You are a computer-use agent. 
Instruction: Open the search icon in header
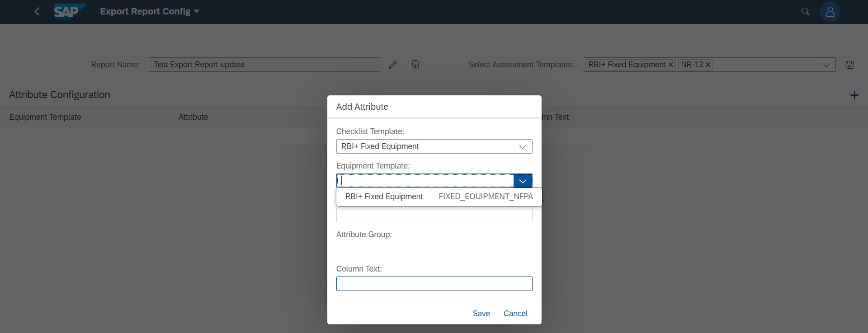[x=805, y=11]
